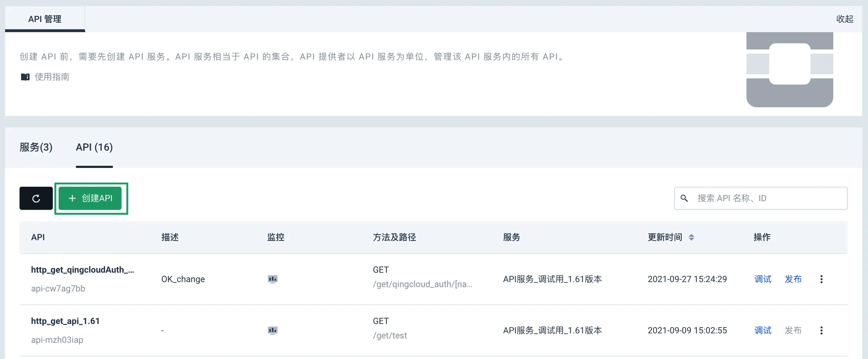Select the API 管理 top tab
This screenshot has height=359, width=868.
coord(45,19)
